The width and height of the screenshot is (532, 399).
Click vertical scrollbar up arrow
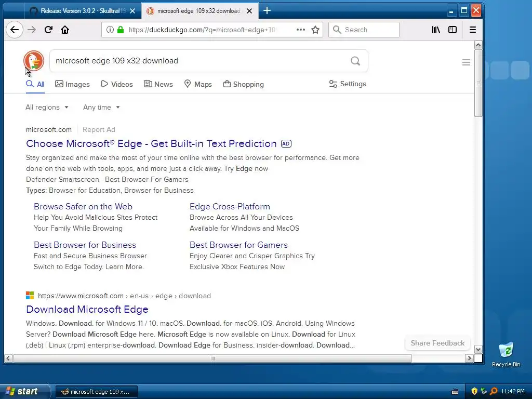coord(478,45)
